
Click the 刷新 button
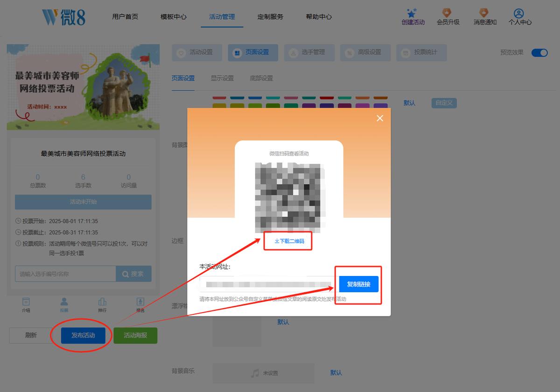click(x=31, y=336)
